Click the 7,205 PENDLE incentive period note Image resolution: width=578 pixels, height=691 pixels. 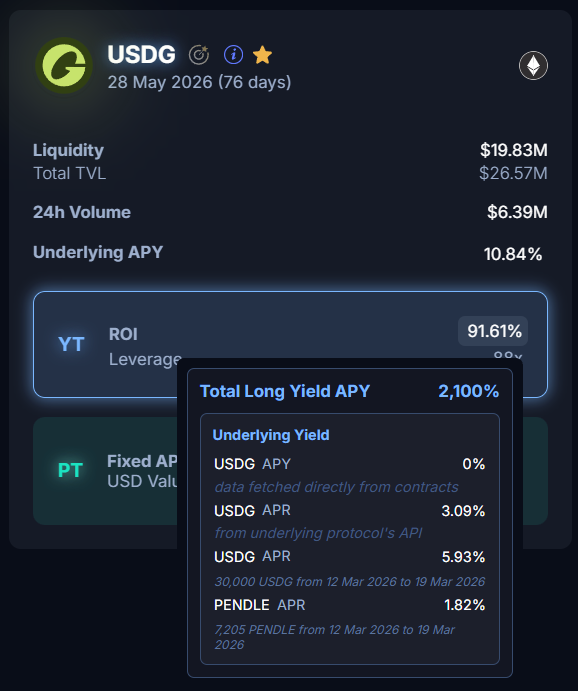[x=335, y=637]
